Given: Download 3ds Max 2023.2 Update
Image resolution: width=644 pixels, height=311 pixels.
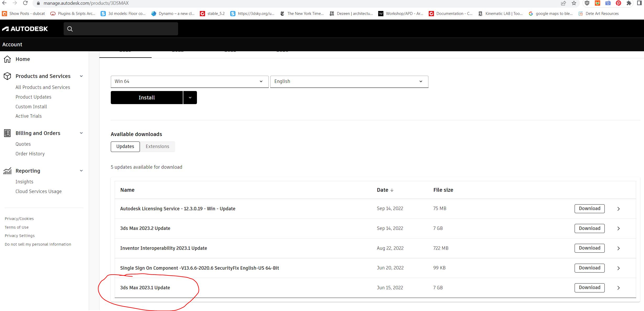Looking at the screenshot, I should click(x=590, y=228).
